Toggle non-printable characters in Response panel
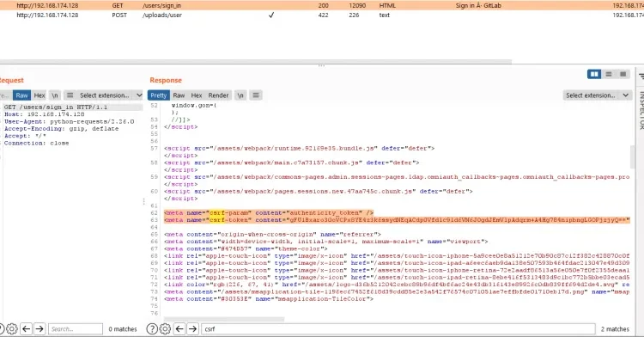Screen dimensions: 644x337 click(240, 95)
